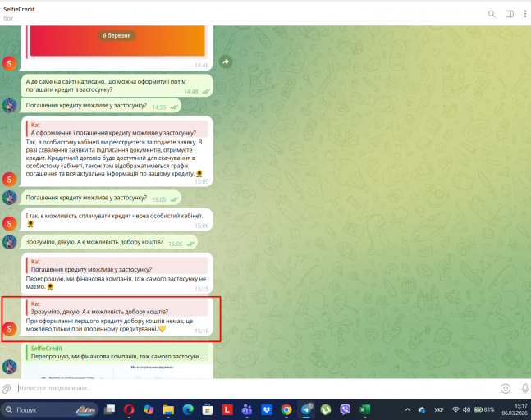
Task: Click the SelfieCredit chat title in the header
Action: pos(19,10)
